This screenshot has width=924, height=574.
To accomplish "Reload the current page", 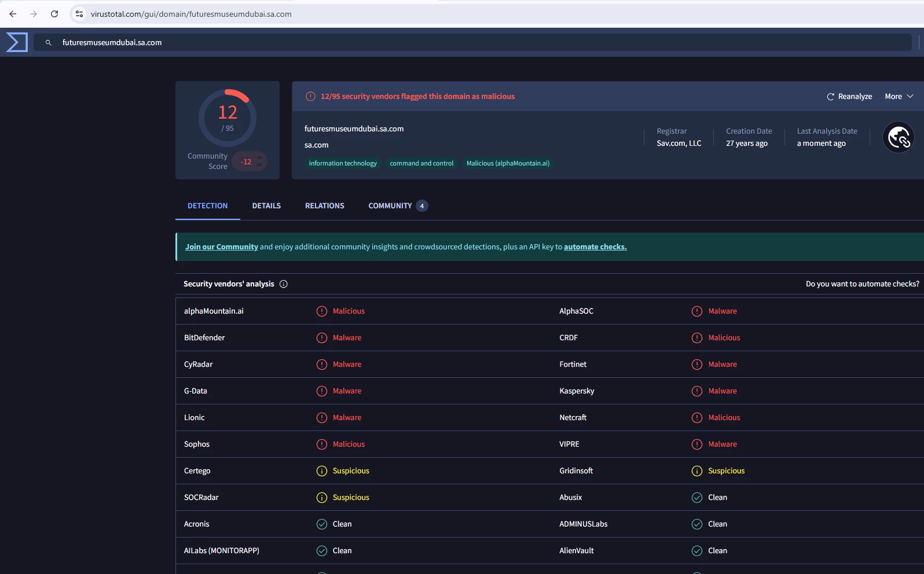I will (x=54, y=14).
